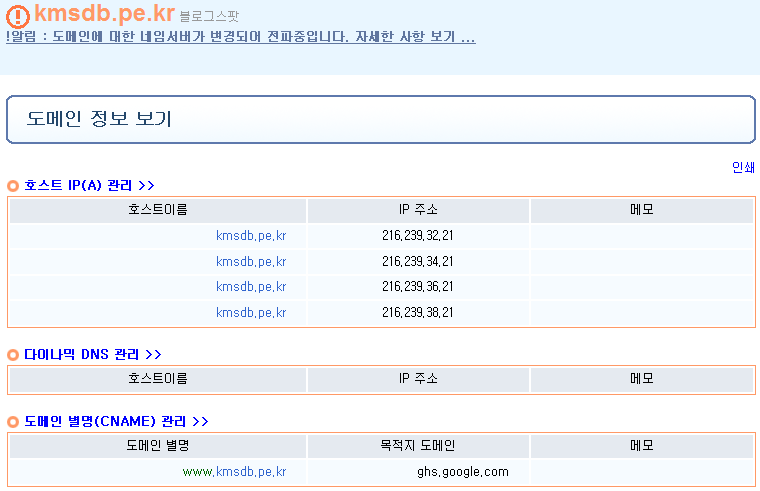Select the ghs.google.com destination domain

pyautogui.click(x=463, y=472)
